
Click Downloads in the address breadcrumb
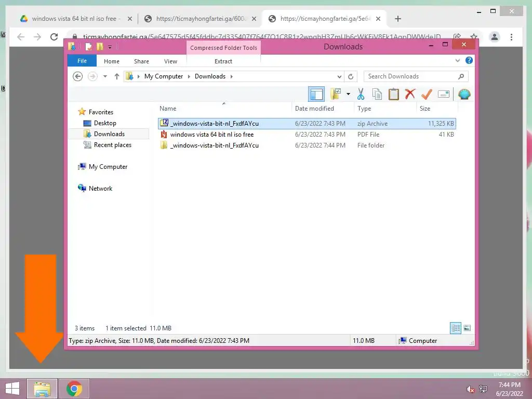210,76
